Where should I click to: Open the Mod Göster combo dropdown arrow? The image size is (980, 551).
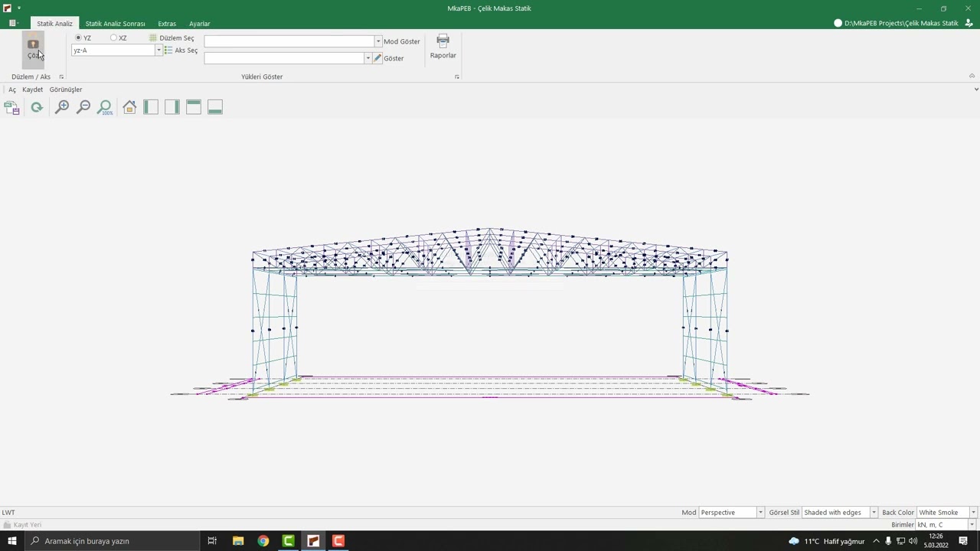pyautogui.click(x=377, y=41)
